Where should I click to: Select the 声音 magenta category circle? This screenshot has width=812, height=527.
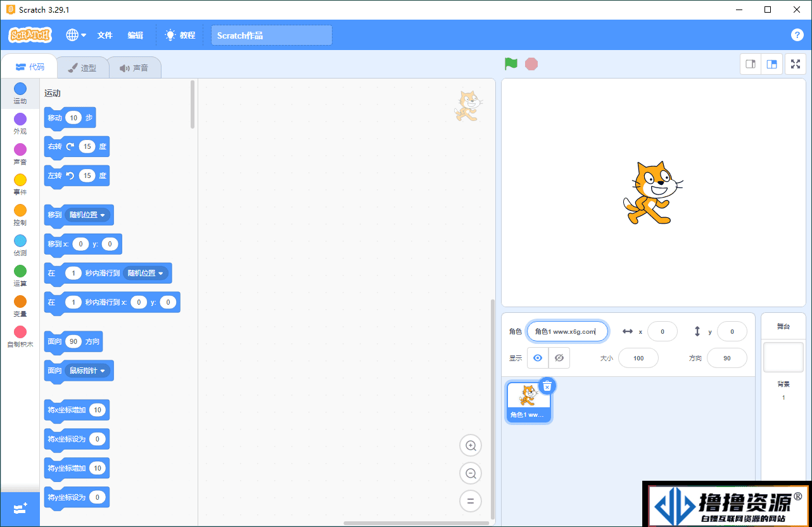20,149
